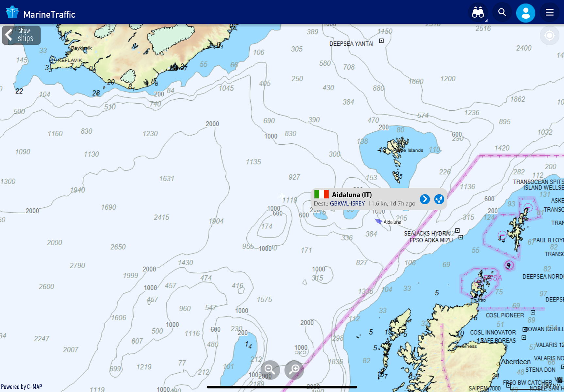Click the Aberdeen city label

(x=516, y=362)
